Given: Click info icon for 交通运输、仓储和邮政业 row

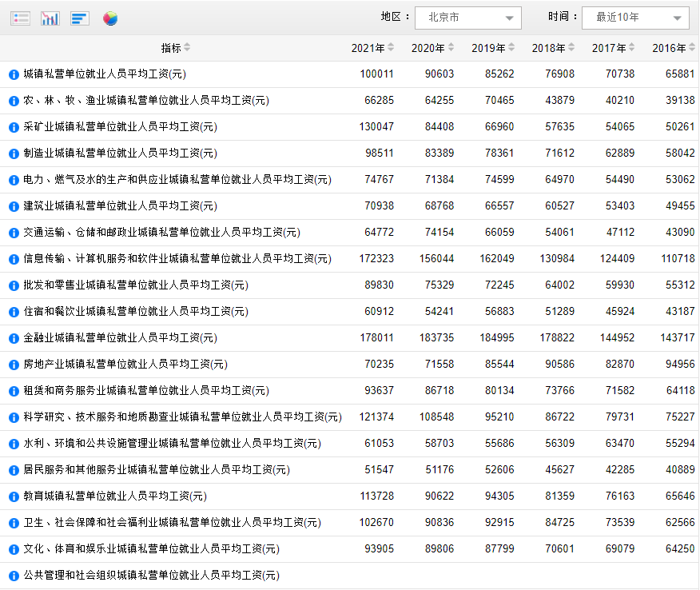Looking at the screenshot, I should click(x=14, y=233).
